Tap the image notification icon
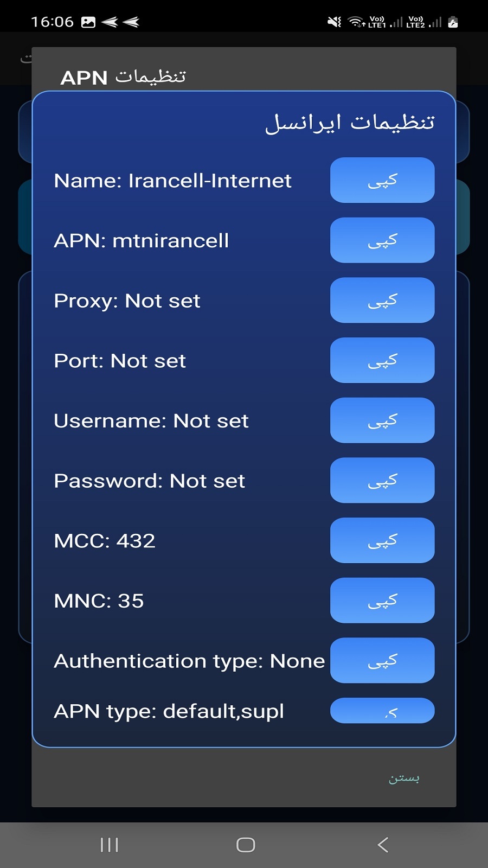488x868 pixels. point(88,22)
